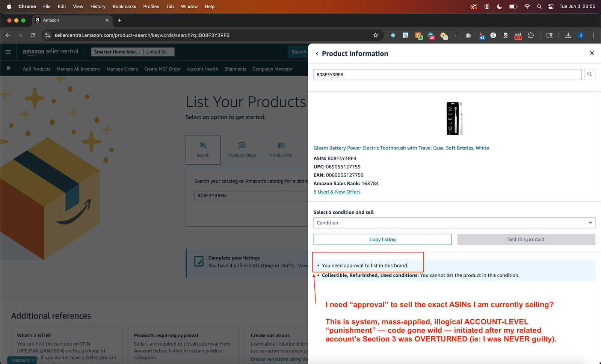Click the toothbrush product thumbnail
601x364 pixels.
tap(454, 118)
